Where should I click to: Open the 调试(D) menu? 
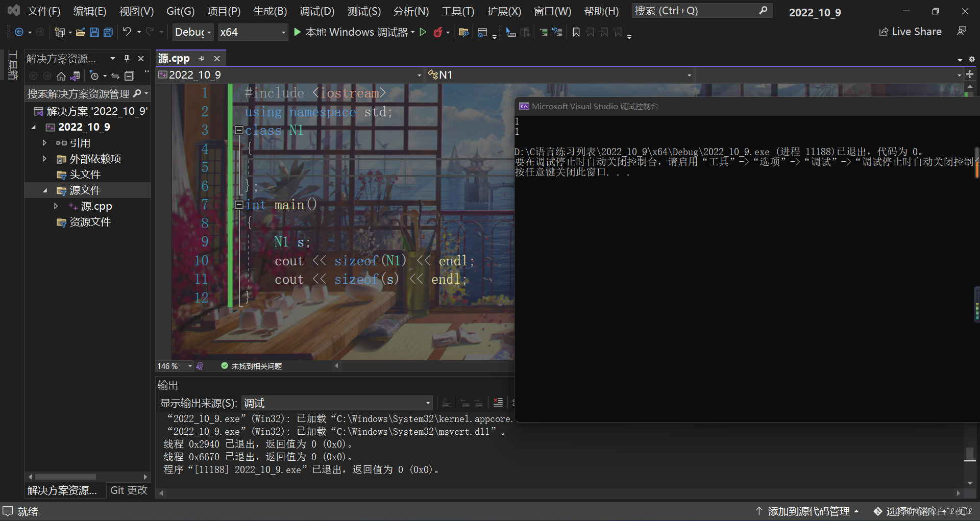(316, 11)
